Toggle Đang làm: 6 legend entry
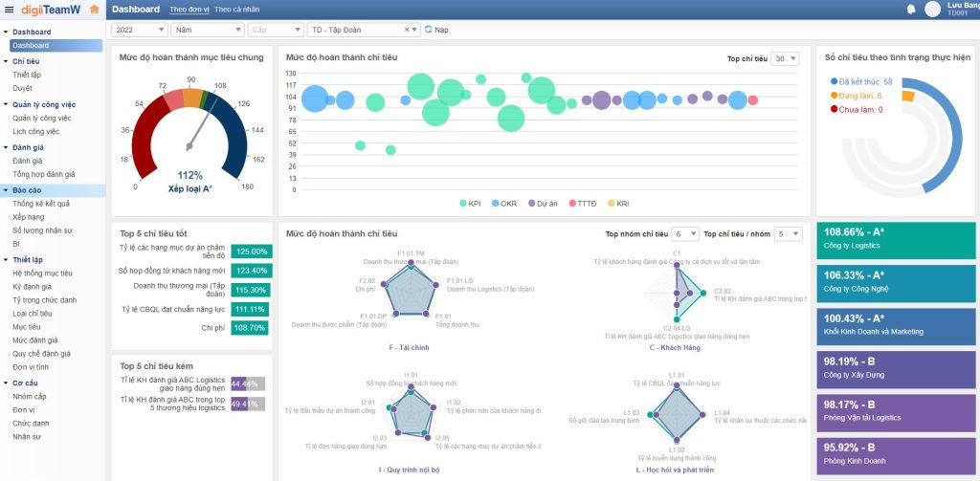Image resolution: width=980 pixels, height=481 pixels. pyautogui.click(x=857, y=96)
